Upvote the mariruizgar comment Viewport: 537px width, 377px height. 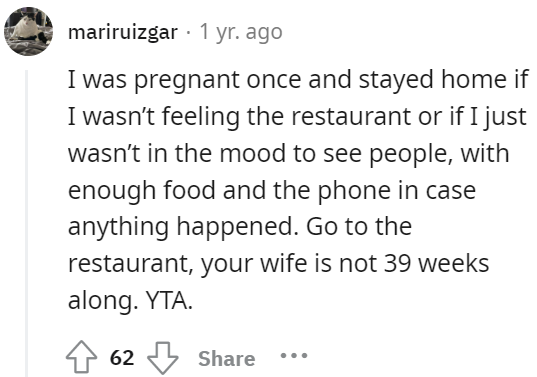click(x=81, y=357)
